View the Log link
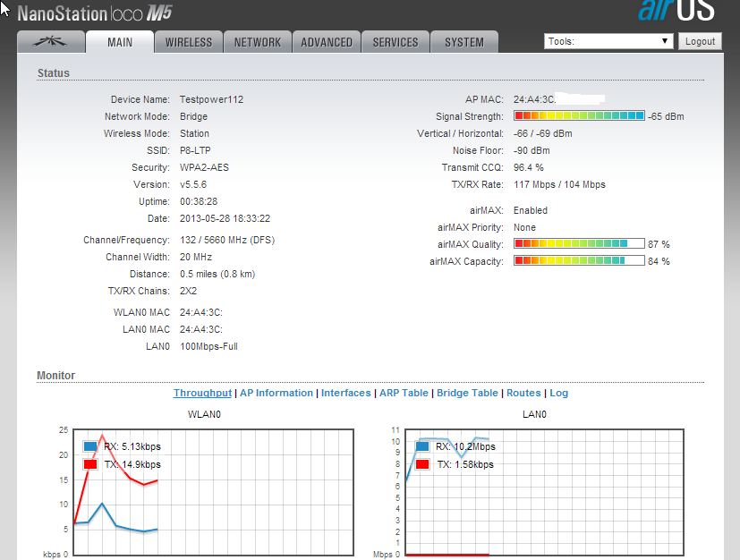The image size is (740, 560). click(558, 393)
